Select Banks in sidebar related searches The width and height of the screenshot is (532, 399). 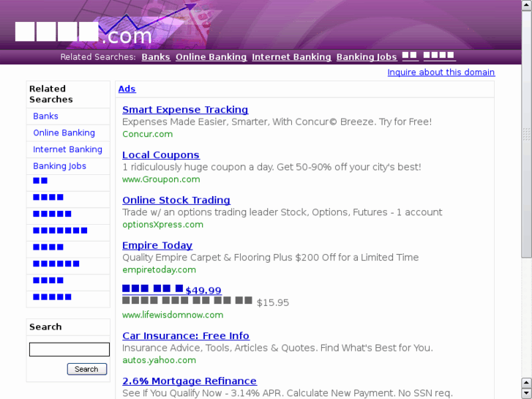pos(45,116)
